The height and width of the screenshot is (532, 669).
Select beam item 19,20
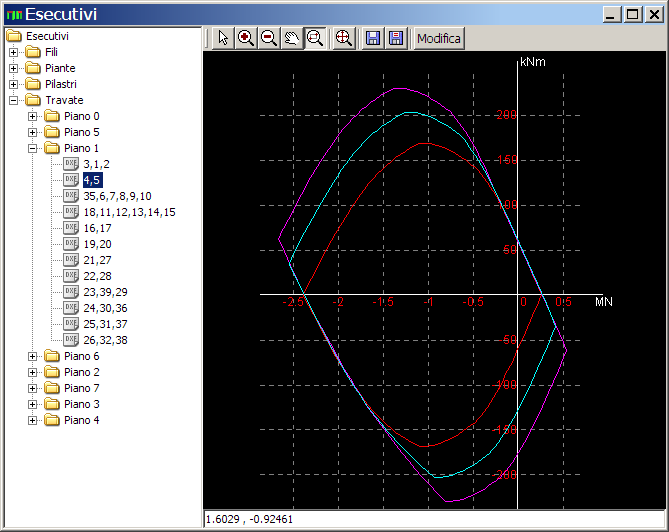click(x=97, y=244)
